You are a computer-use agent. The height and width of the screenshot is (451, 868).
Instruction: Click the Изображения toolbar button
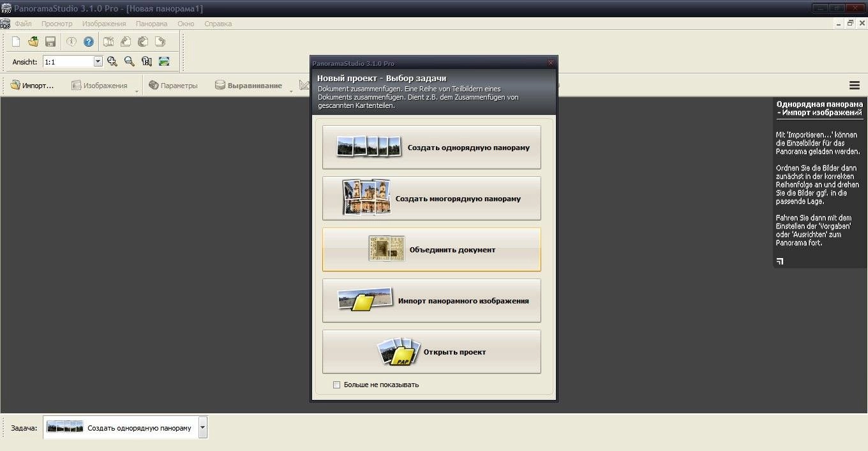click(99, 85)
